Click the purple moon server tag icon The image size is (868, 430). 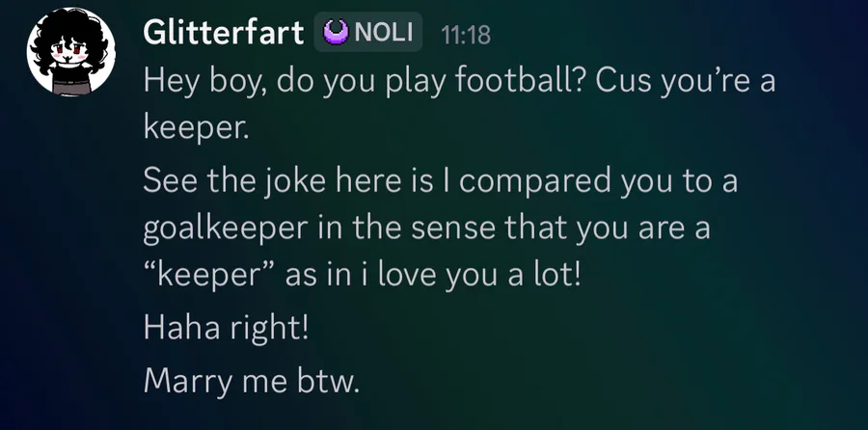tap(336, 34)
